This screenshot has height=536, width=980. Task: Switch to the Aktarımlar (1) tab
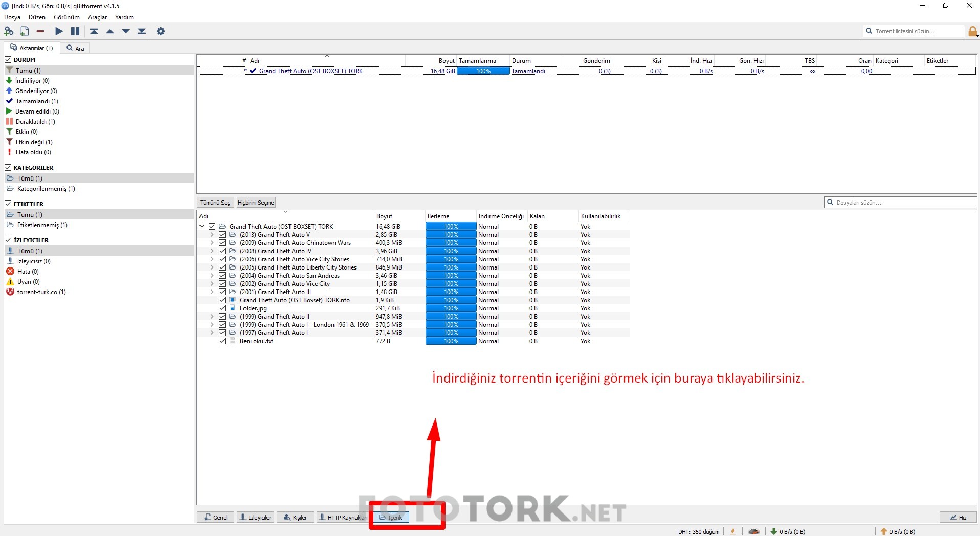(x=32, y=48)
